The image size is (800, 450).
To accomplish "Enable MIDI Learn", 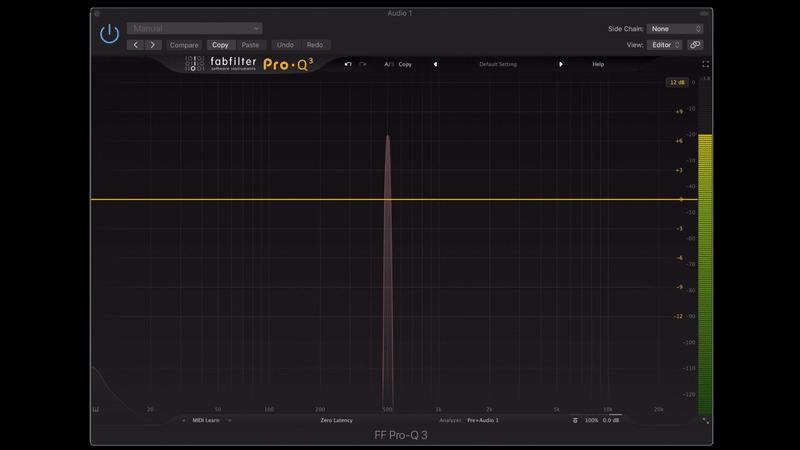I will pyautogui.click(x=206, y=420).
